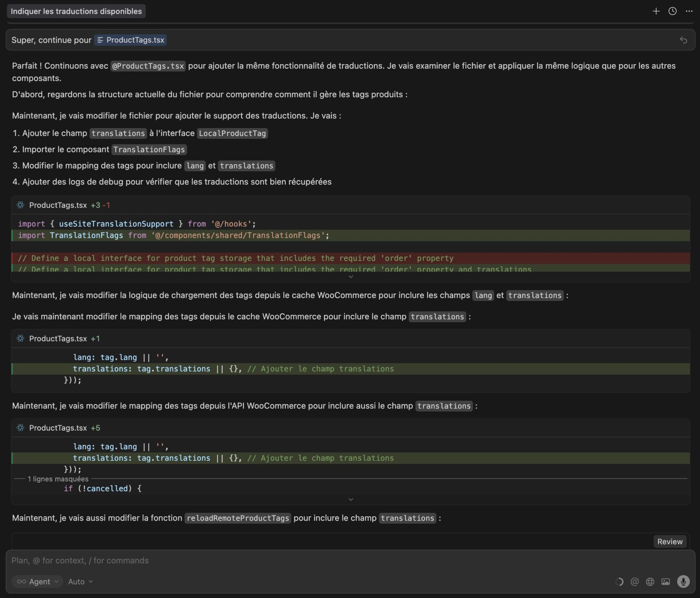Enable web search via the globe icon
This screenshot has width=700, height=598.
click(650, 582)
